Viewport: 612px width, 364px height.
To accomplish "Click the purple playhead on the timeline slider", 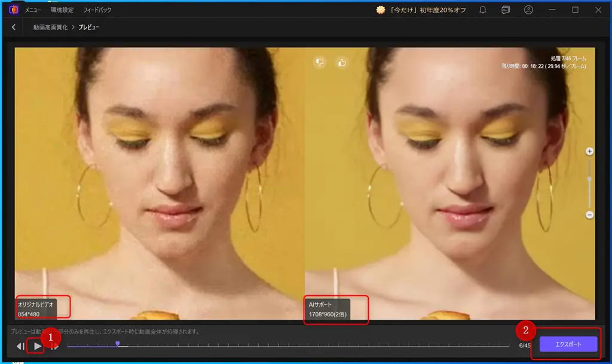I will pyautogui.click(x=118, y=344).
